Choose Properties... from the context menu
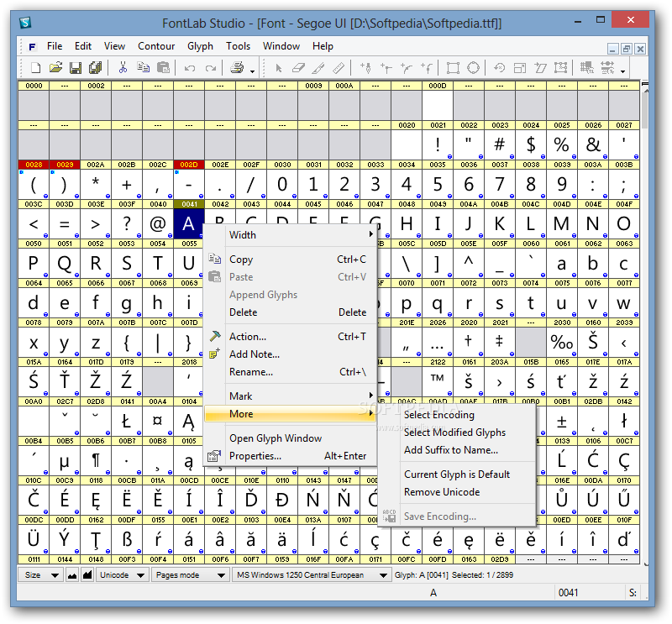Image resolution: width=672 pixels, height=624 pixels. click(x=290, y=455)
